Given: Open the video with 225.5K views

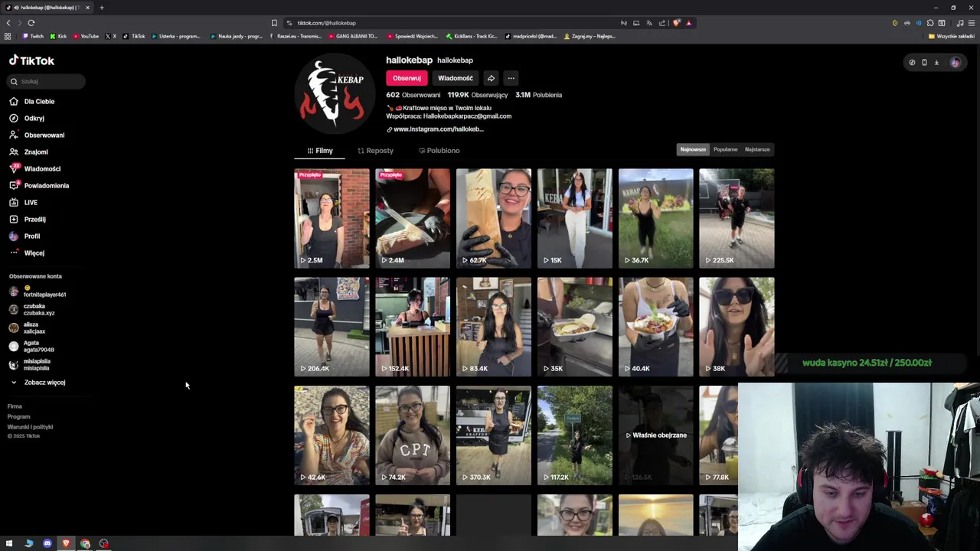Looking at the screenshot, I should point(737,218).
